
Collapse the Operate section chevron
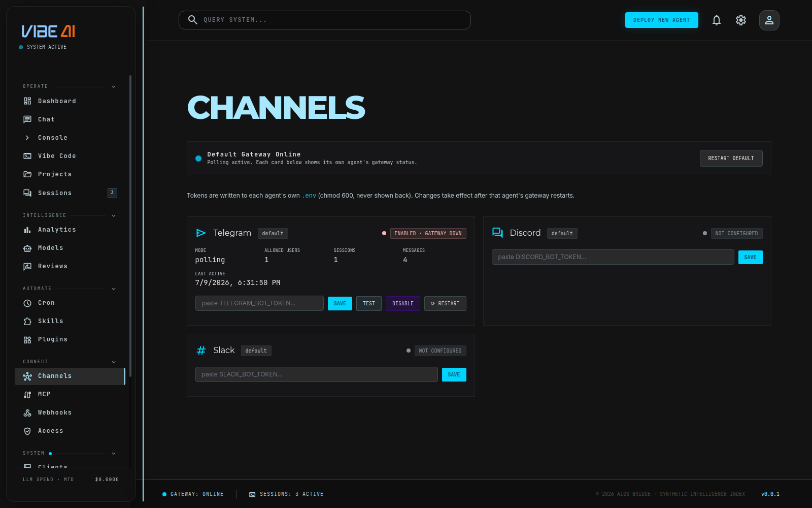114,86
